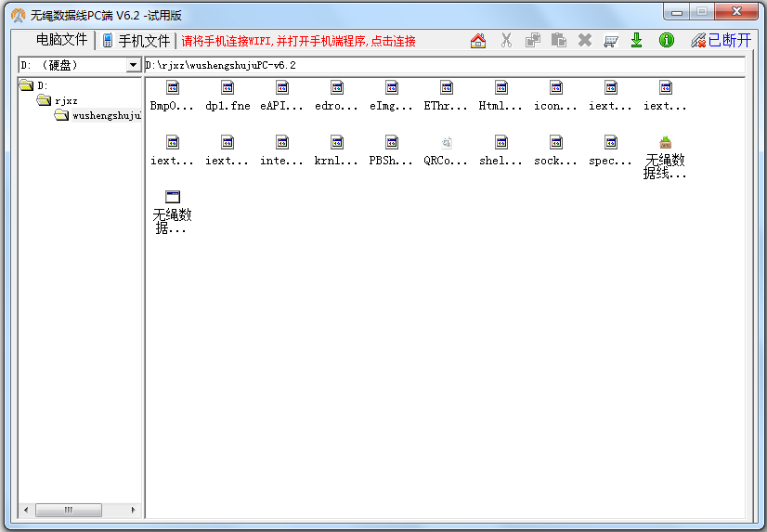
Task: Select the wushengshuju folder in tree
Action: (97, 116)
